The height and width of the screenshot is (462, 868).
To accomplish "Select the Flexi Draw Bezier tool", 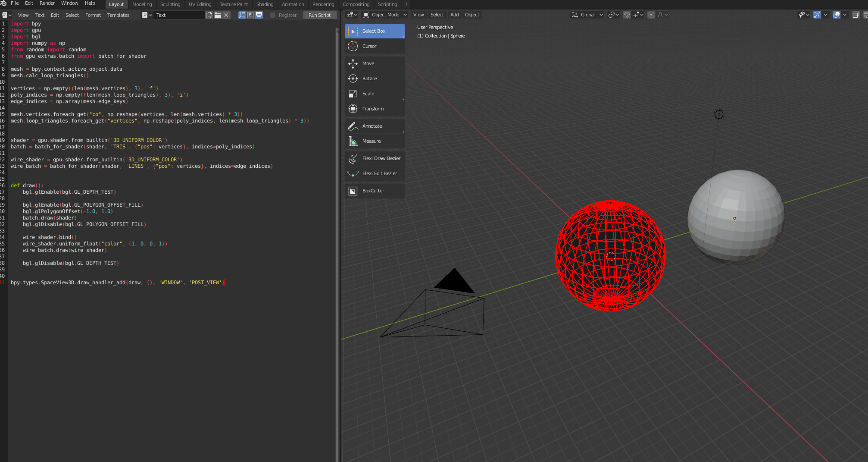I will (x=374, y=158).
